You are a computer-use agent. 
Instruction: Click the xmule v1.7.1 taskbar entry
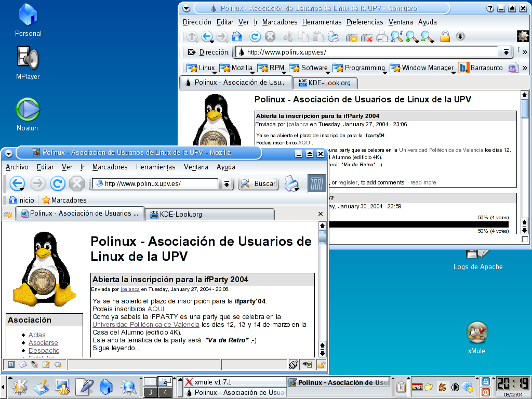(x=235, y=382)
